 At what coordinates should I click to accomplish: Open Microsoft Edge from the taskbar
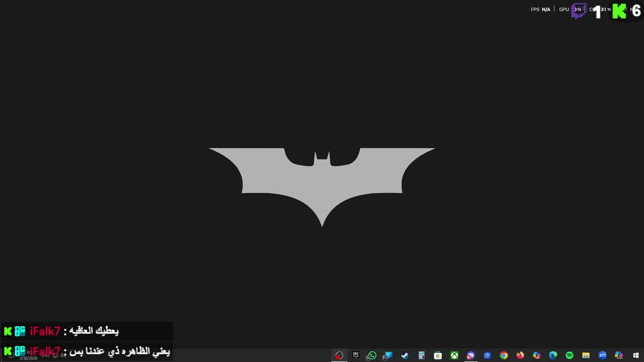tap(553, 355)
